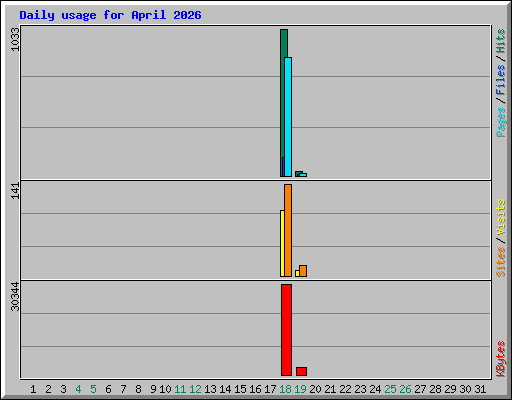This screenshot has height=400, width=512.
Task: Click the 'Sites' legend label
Action: [500, 262]
